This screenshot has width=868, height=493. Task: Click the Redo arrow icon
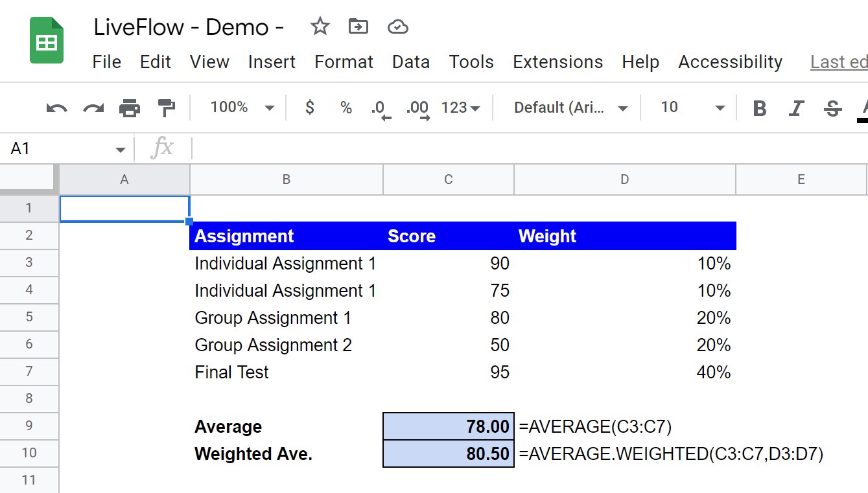click(93, 108)
